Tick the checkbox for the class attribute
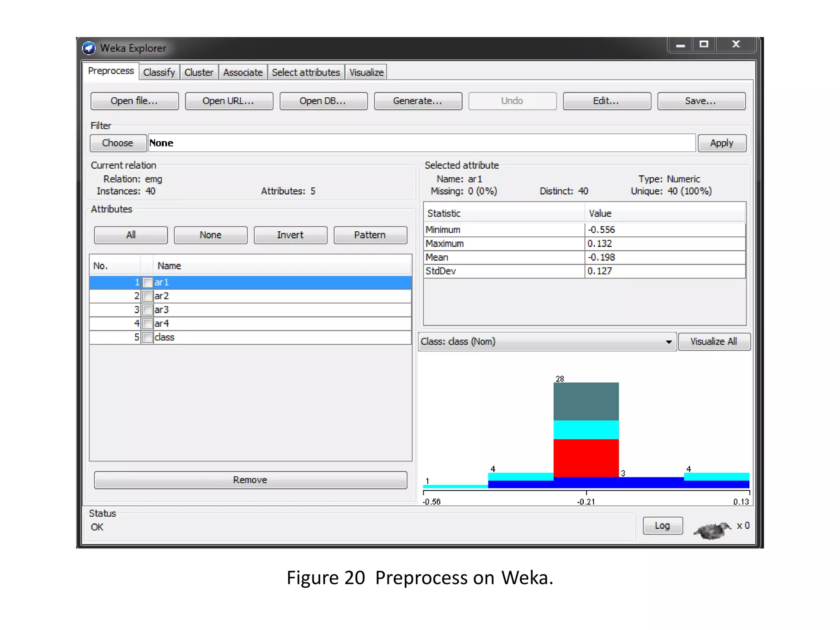This screenshot has height=630, width=840. coord(148,338)
